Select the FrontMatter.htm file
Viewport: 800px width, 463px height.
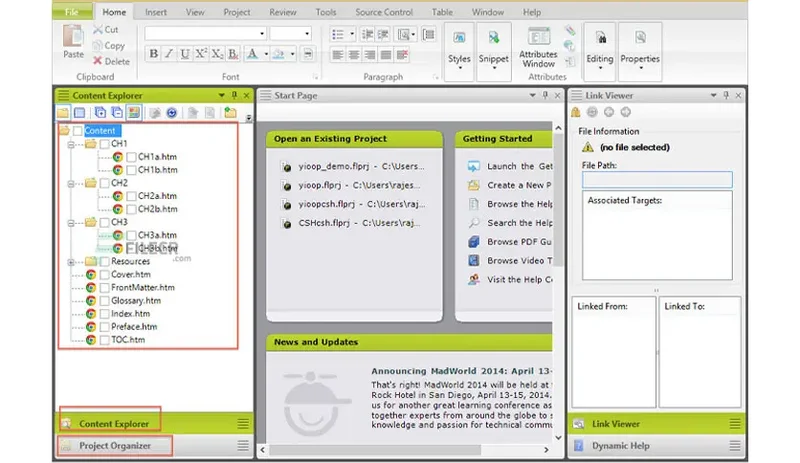click(142, 287)
